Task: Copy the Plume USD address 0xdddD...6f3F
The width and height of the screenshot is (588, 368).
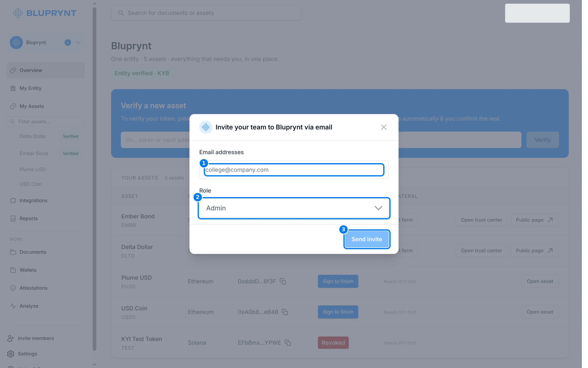Action: [x=283, y=281]
